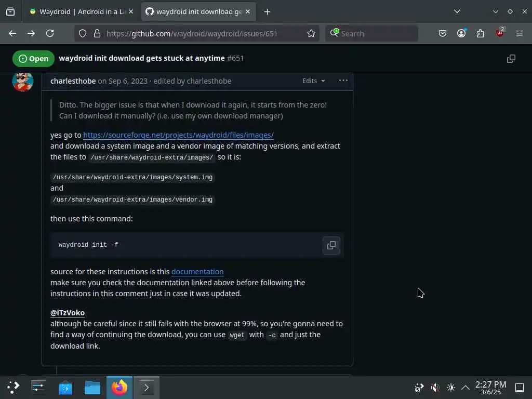Open the clock showing 2:27 PM
The height and width of the screenshot is (399, 532).
click(x=490, y=388)
